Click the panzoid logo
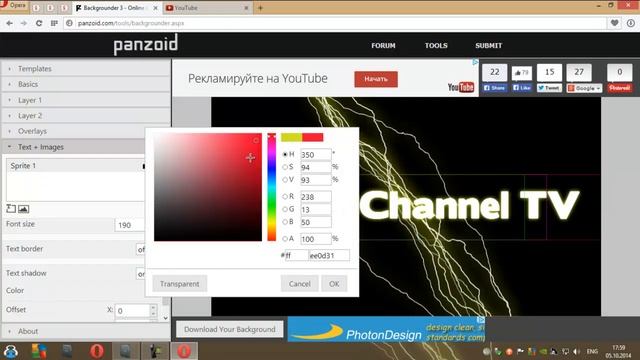This screenshot has height=360, width=640. (x=146, y=44)
